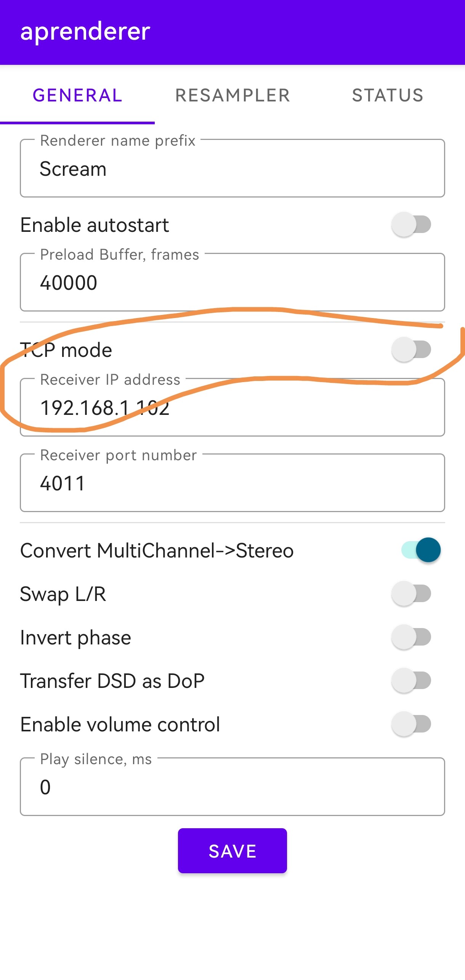Enable the Invert phase switch

coord(411,637)
